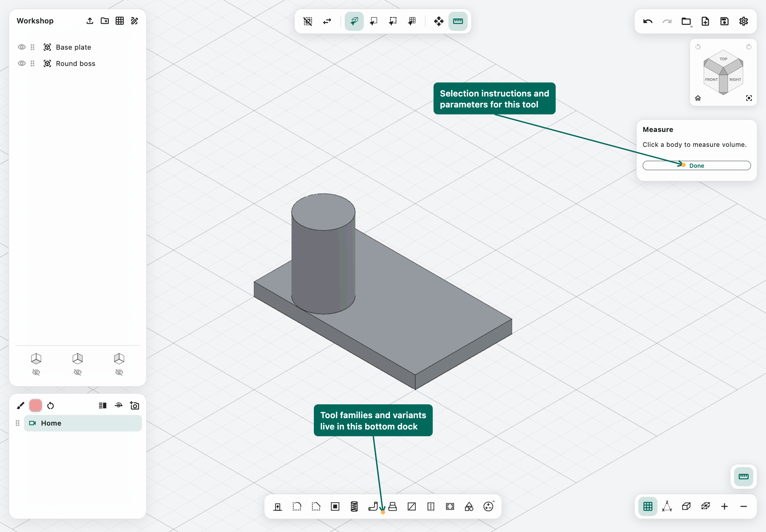The width and height of the screenshot is (766, 532).
Task: Activate the Move four-arrow tool
Action: (439, 21)
